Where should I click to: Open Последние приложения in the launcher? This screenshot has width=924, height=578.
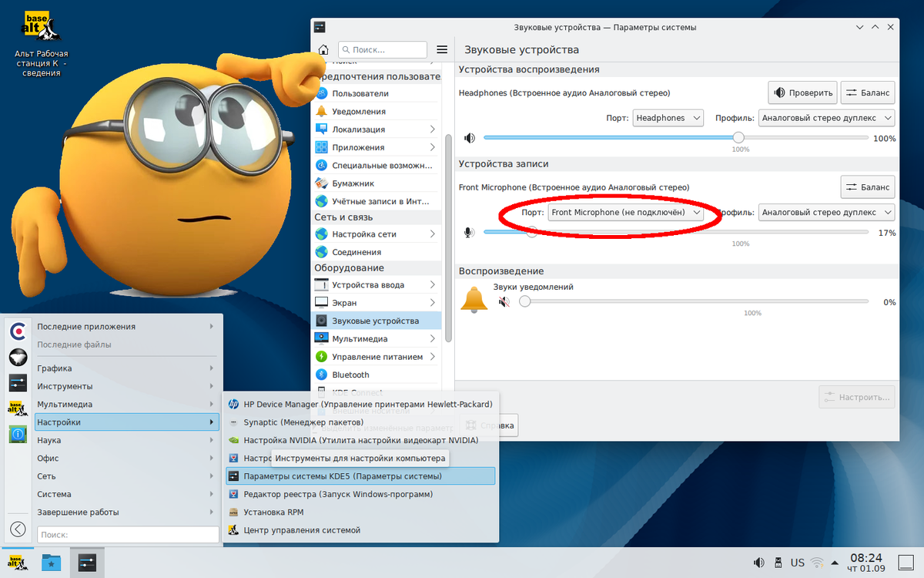pyautogui.click(x=128, y=326)
